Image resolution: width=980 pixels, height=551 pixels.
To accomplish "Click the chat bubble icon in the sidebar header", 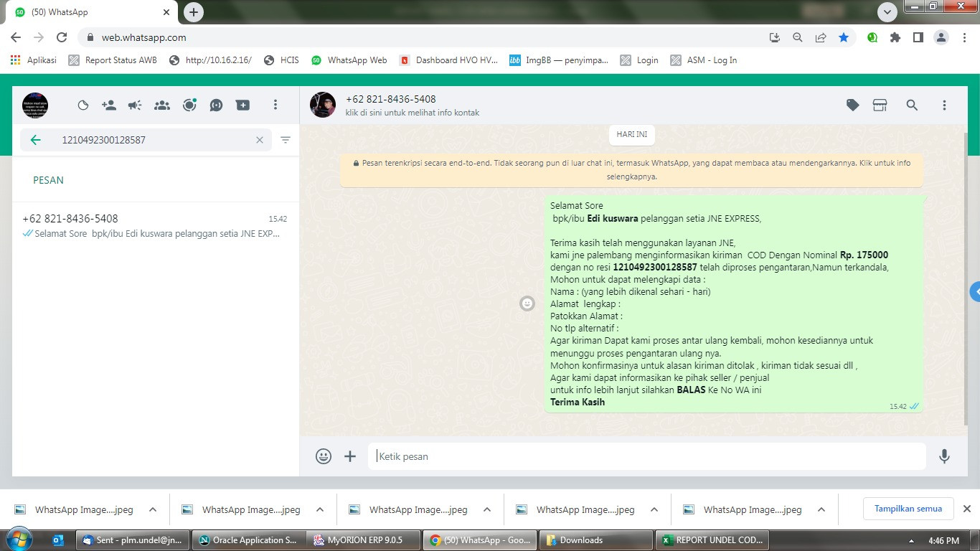I will [x=216, y=105].
